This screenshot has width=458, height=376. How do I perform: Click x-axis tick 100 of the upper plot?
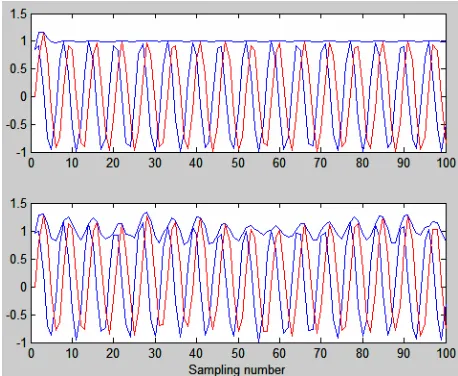click(446, 163)
